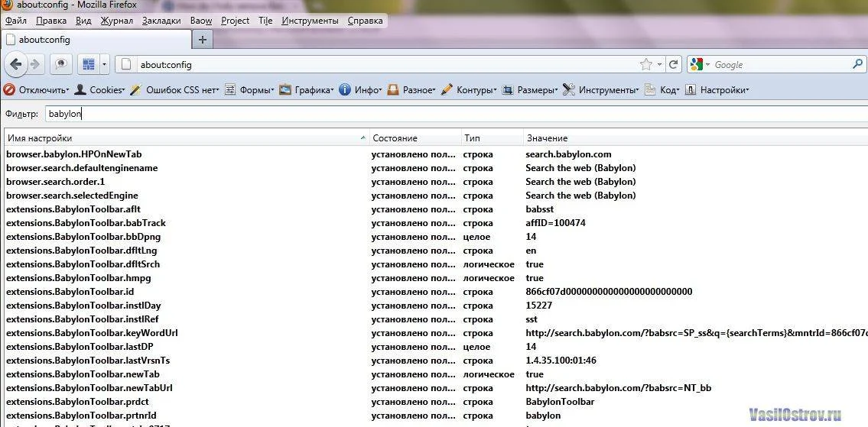868x427 pixels.
Task: Open the Baow menu
Action: 201,21
